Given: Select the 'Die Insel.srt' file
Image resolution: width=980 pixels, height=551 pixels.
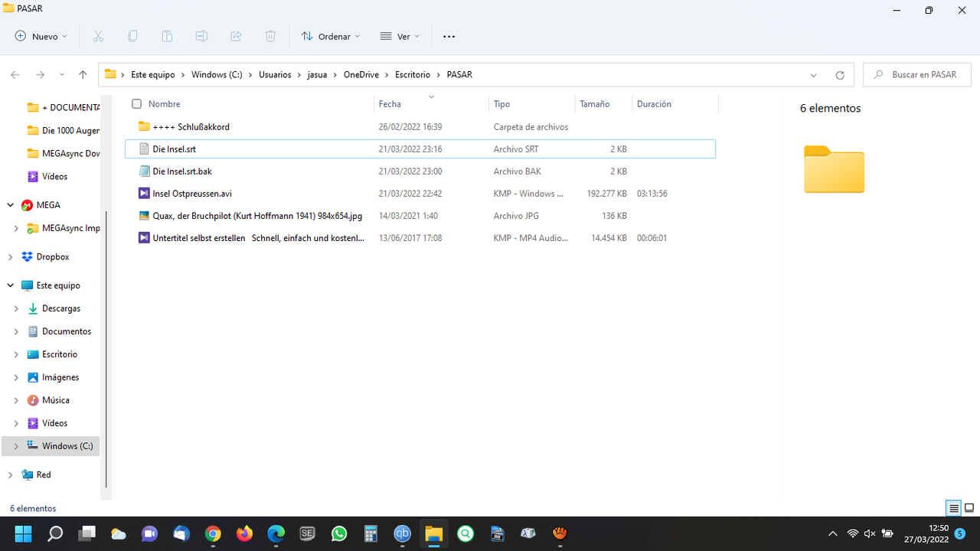Looking at the screenshot, I should point(420,149).
